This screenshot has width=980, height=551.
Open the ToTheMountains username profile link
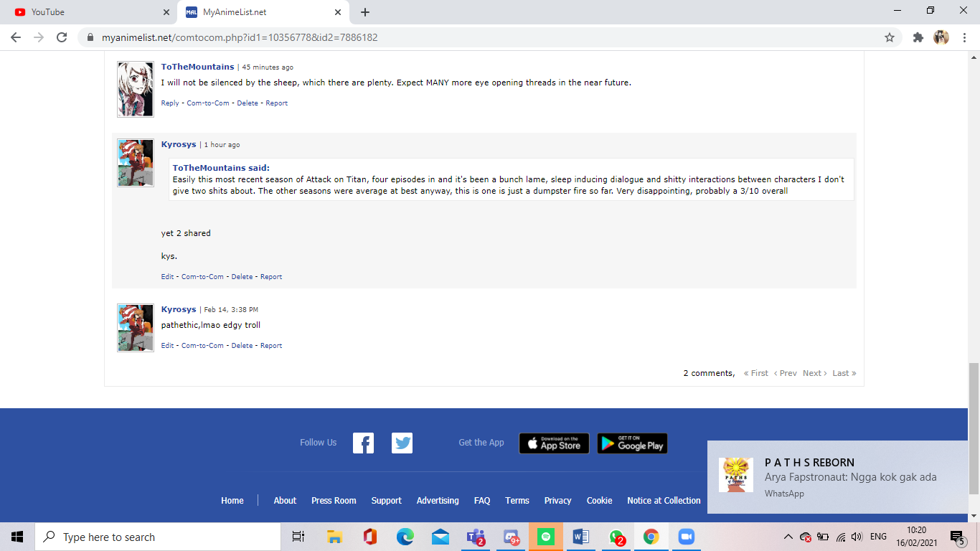click(x=197, y=67)
